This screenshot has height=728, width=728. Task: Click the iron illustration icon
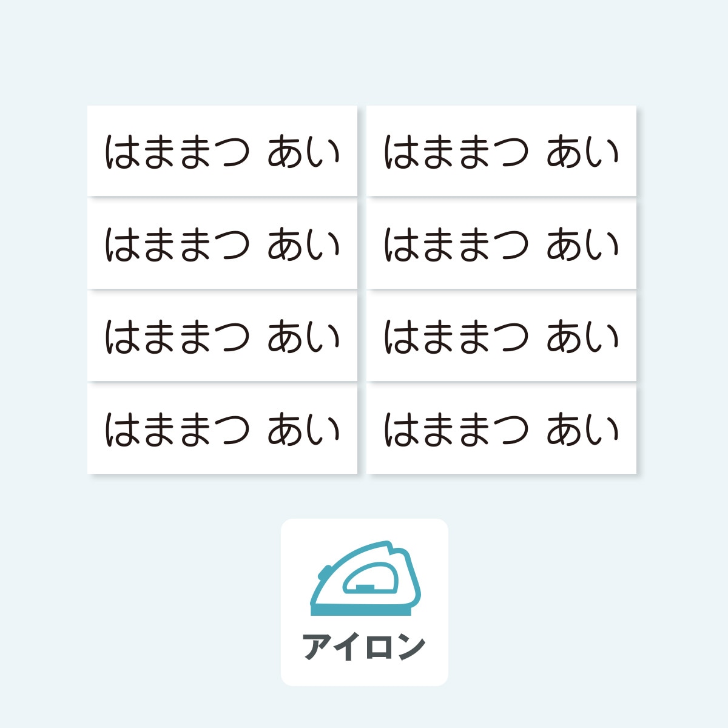365,578
